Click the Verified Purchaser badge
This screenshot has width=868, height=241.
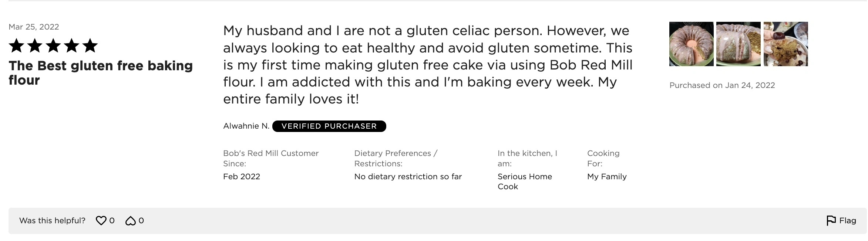point(329,126)
